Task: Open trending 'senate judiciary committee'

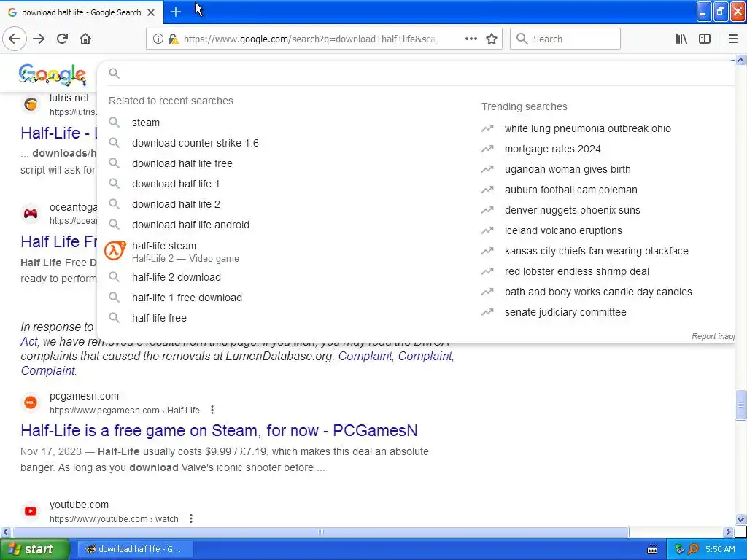Action: click(x=565, y=312)
